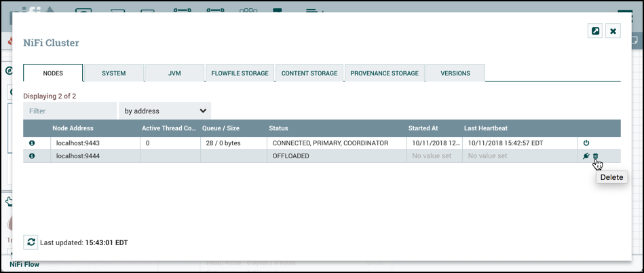Open info for node localhost:9443
The image size is (644, 273).
click(x=32, y=143)
